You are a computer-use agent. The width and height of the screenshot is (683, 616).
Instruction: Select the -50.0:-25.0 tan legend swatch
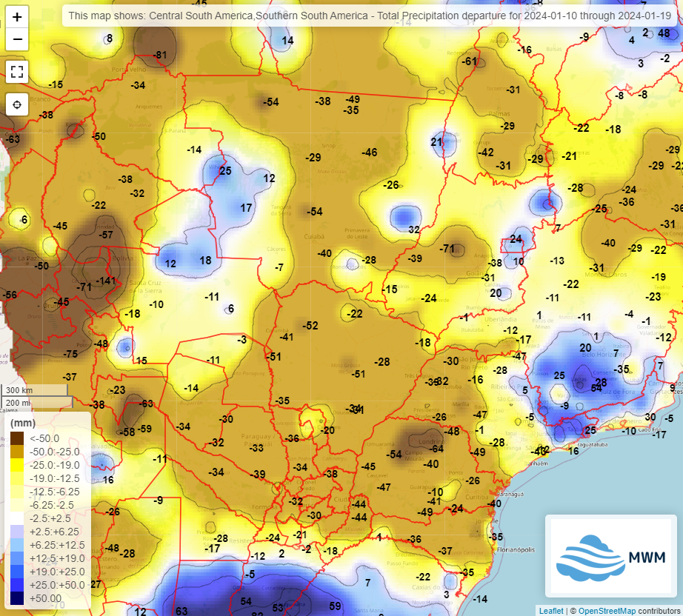click(19, 449)
